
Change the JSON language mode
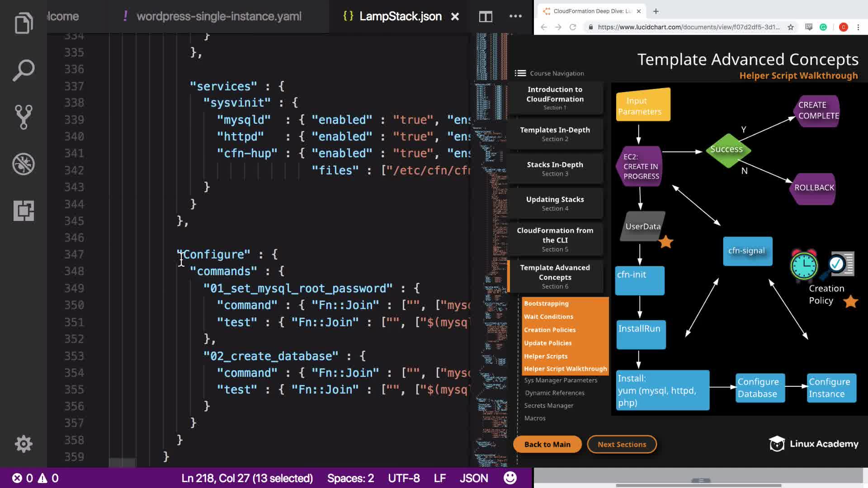tap(474, 478)
